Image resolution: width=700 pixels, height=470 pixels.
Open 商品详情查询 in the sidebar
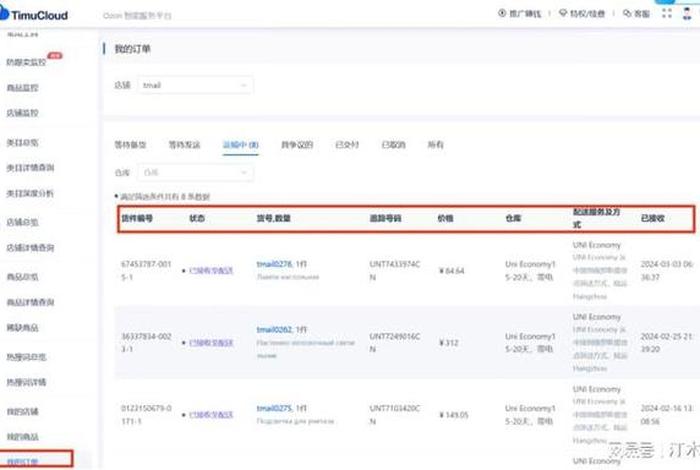click(x=30, y=302)
